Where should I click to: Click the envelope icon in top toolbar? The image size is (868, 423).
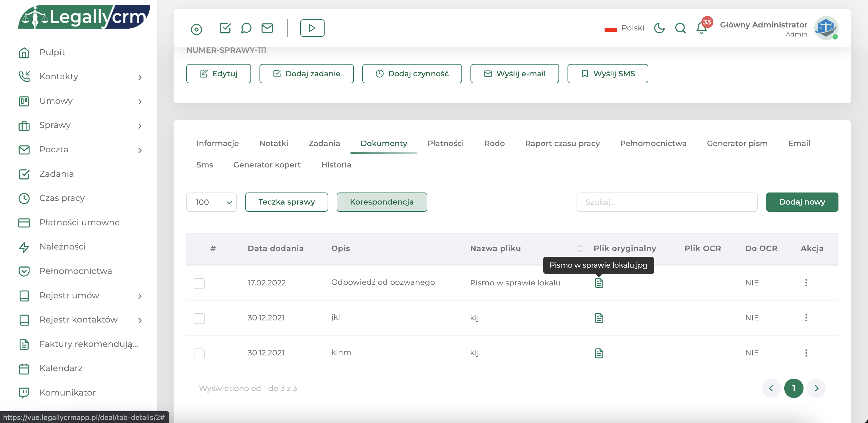click(267, 28)
